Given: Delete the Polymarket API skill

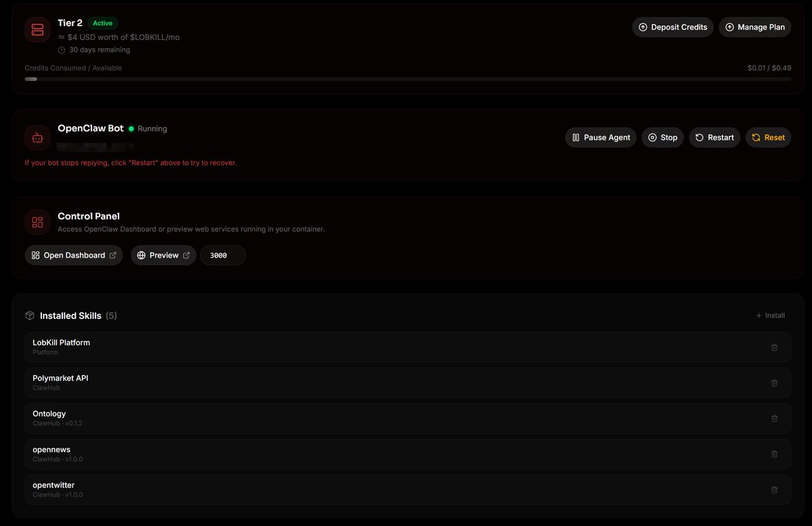Looking at the screenshot, I should click(x=774, y=383).
